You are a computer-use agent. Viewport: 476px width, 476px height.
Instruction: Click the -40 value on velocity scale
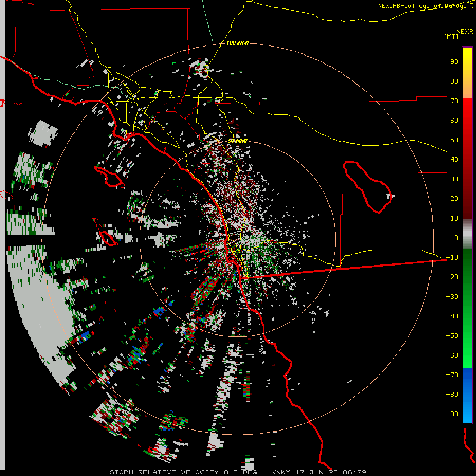[452, 316]
